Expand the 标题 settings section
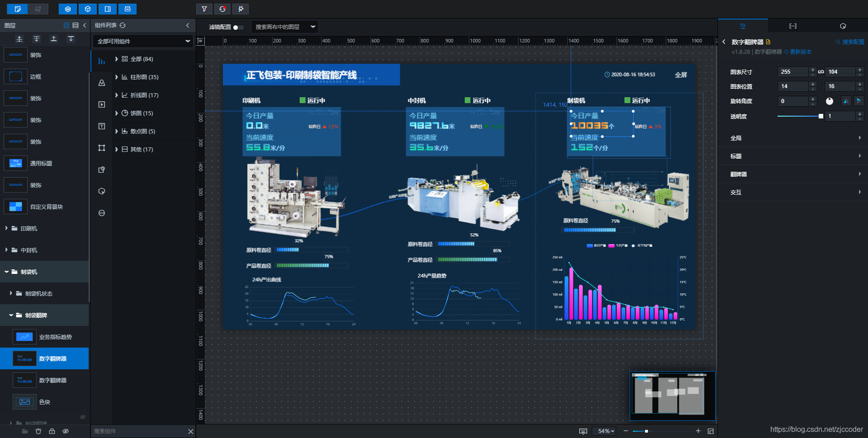Image resolution: width=868 pixels, height=438 pixels. 793,156
